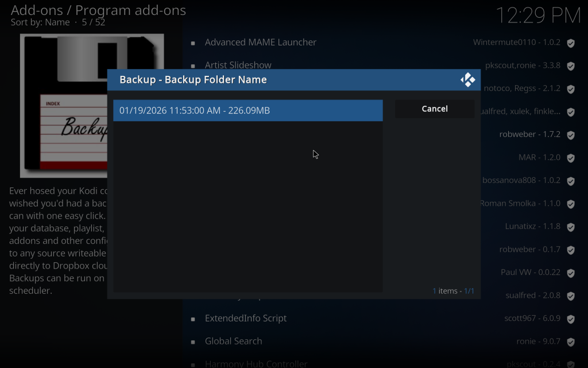The height and width of the screenshot is (368, 588).
Task: Select the ExtendedInfo Script add-on
Action: point(245,319)
